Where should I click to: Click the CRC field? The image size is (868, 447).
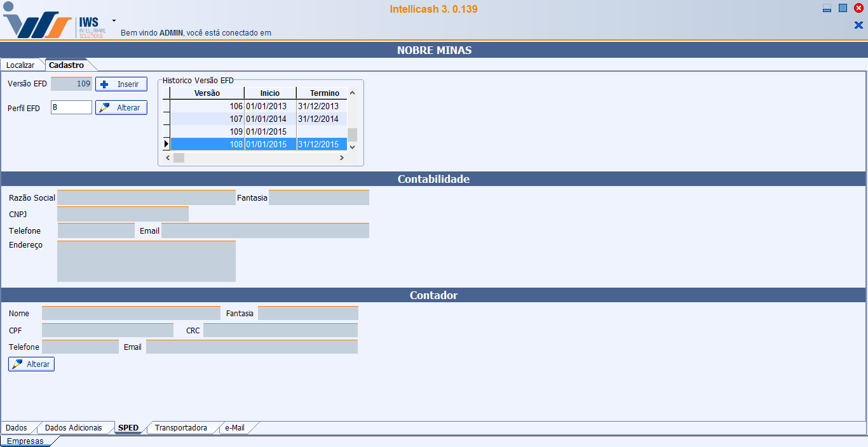point(280,330)
